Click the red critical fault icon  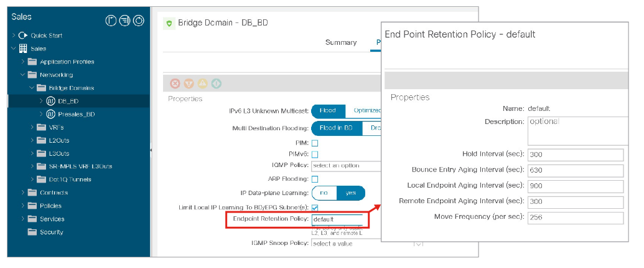click(x=175, y=84)
